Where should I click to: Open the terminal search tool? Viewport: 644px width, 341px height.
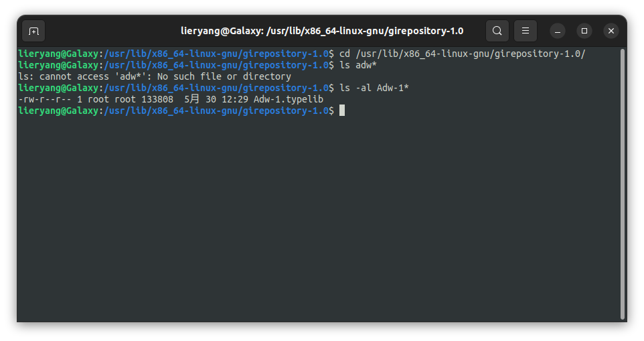click(497, 31)
